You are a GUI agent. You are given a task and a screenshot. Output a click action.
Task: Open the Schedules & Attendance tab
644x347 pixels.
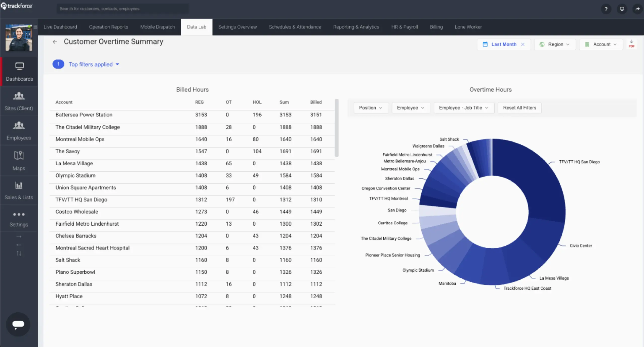click(x=295, y=27)
